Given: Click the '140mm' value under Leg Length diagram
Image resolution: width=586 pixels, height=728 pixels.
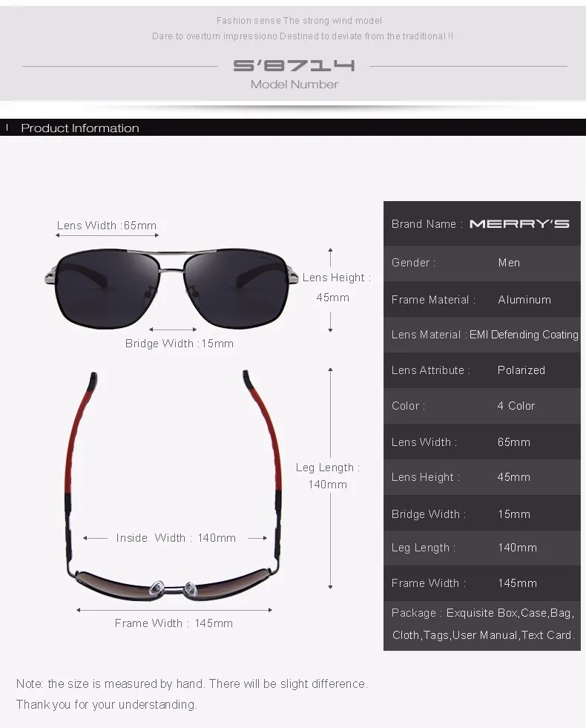Looking at the screenshot, I should coord(328,485).
